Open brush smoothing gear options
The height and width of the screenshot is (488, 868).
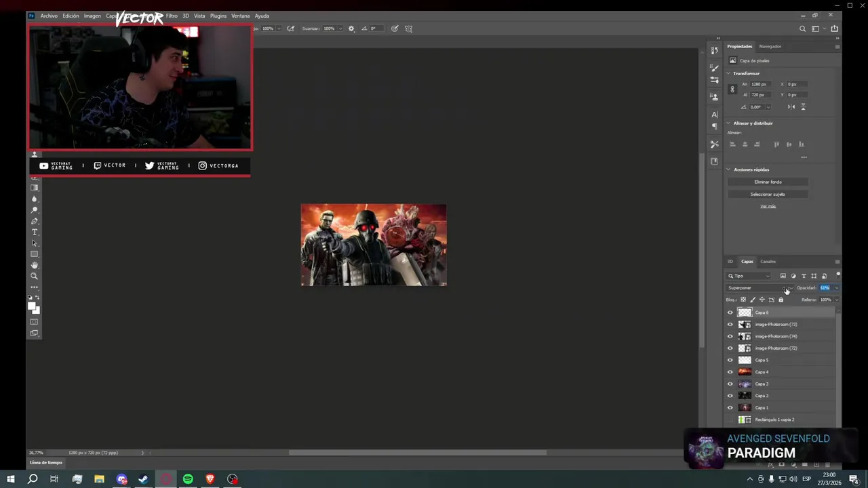point(351,28)
